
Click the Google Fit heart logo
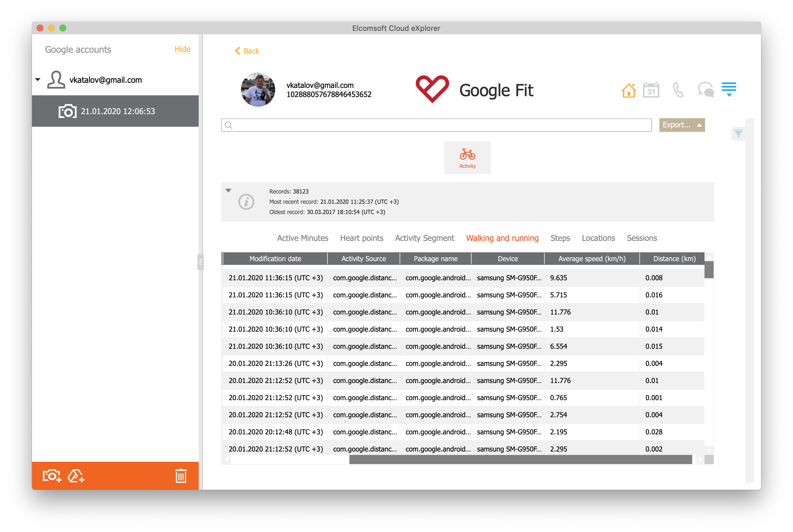tap(432, 89)
